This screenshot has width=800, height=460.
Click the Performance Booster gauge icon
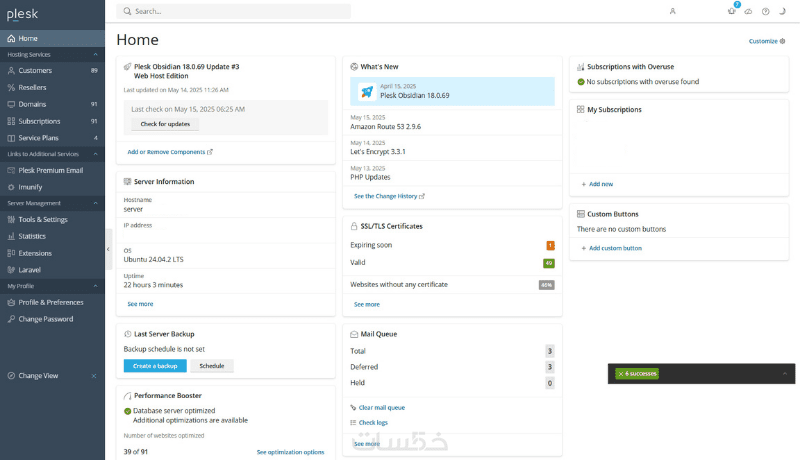click(x=128, y=396)
